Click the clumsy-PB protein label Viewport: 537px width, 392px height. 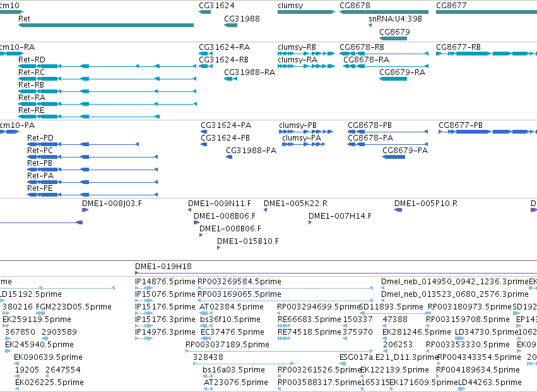tap(298, 125)
